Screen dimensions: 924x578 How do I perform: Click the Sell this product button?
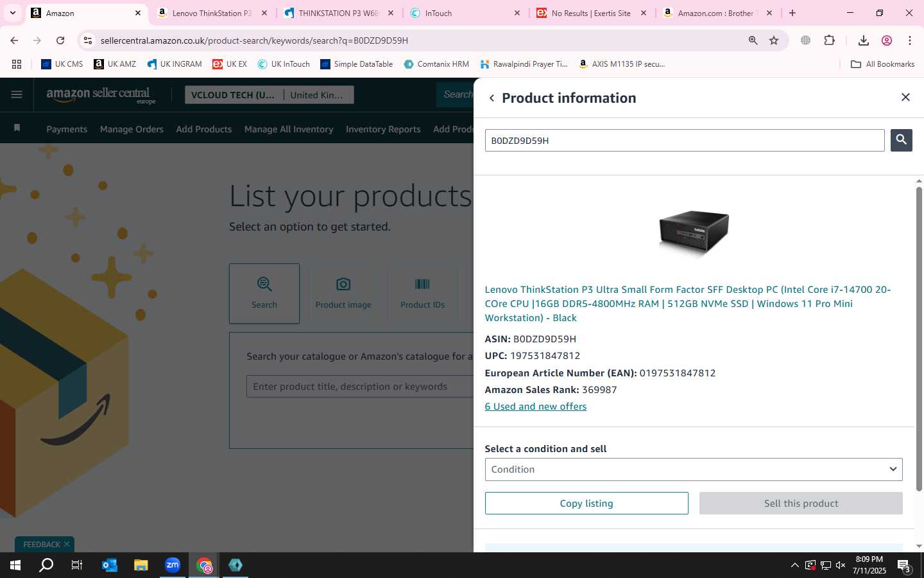801,504
